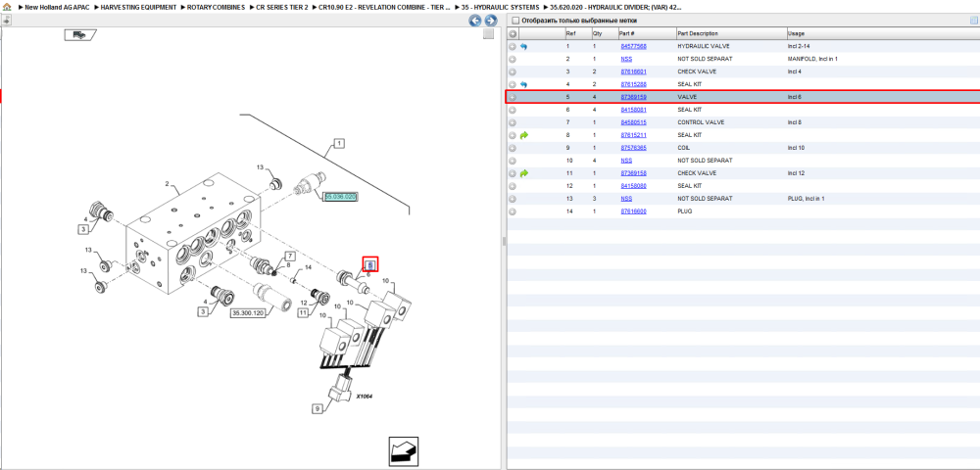The height and width of the screenshot is (470, 980).
Task: Select callout 9 near the connector
Action: 318,409
